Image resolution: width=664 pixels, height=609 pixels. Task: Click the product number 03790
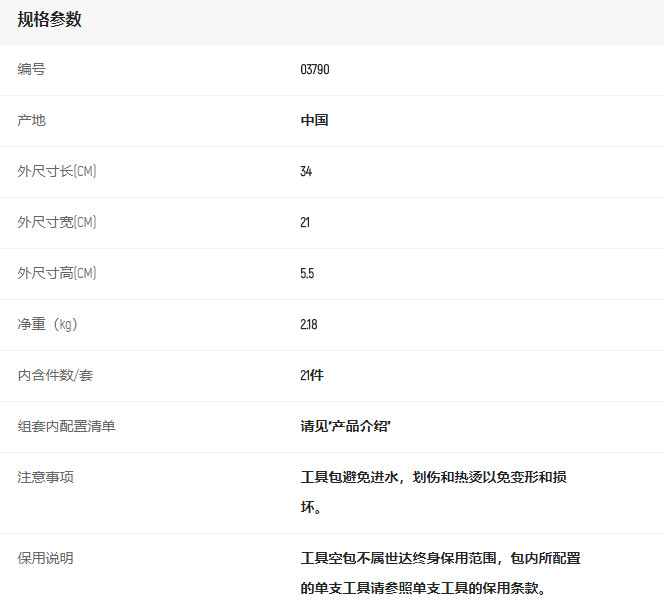coord(314,70)
